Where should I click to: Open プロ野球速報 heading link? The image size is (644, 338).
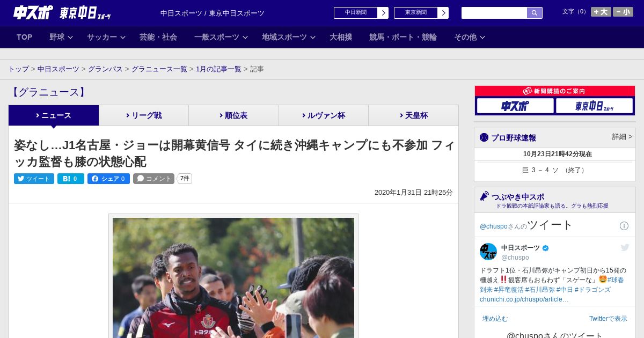(514, 137)
